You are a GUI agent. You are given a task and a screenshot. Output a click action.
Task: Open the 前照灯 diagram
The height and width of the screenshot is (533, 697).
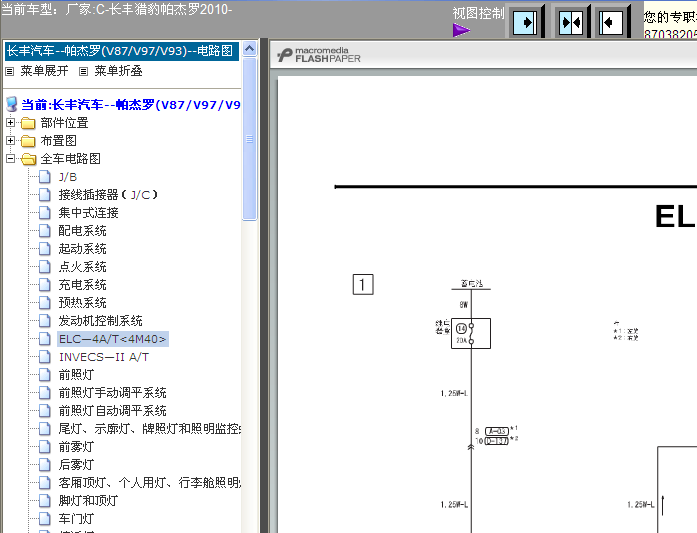pyautogui.click(x=76, y=375)
